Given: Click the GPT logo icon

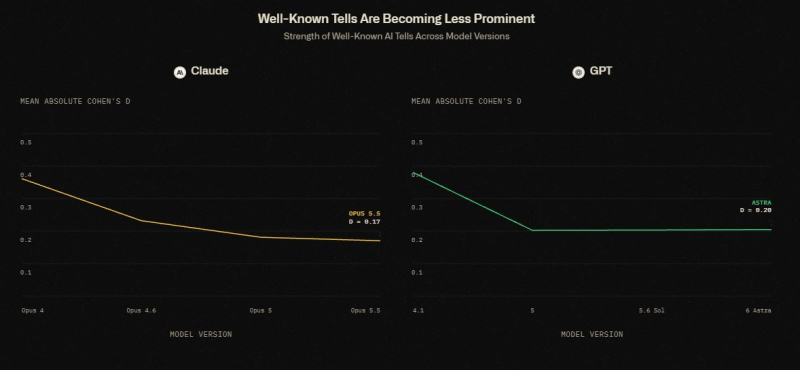Looking at the screenshot, I should click(578, 72).
